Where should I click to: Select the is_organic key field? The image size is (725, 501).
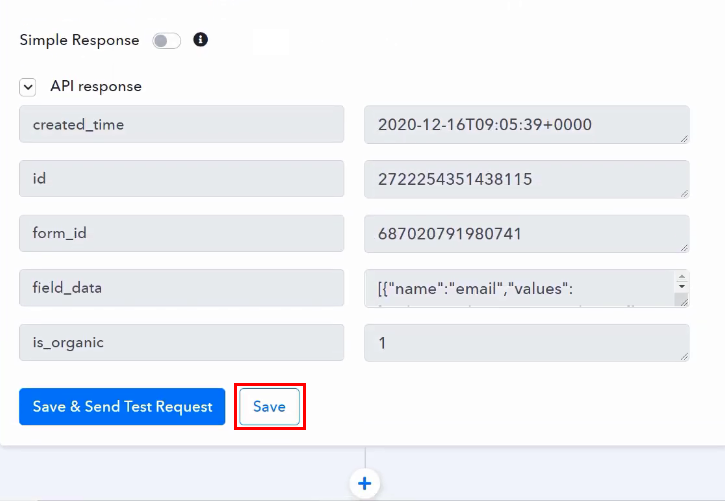181,342
